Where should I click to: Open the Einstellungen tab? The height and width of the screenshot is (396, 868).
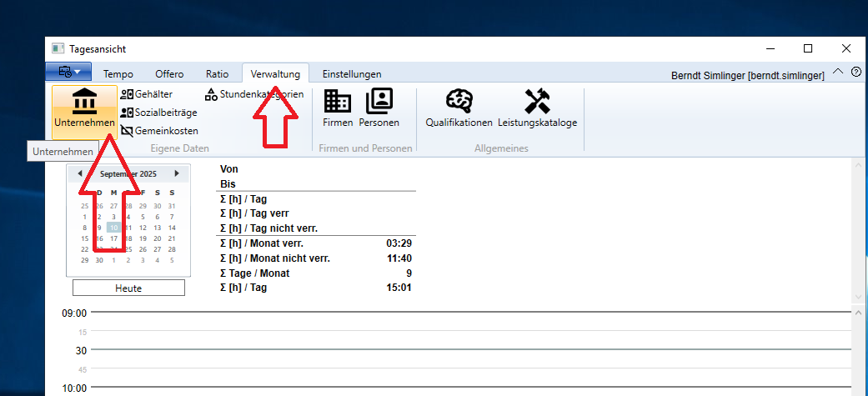click(352, 73)
